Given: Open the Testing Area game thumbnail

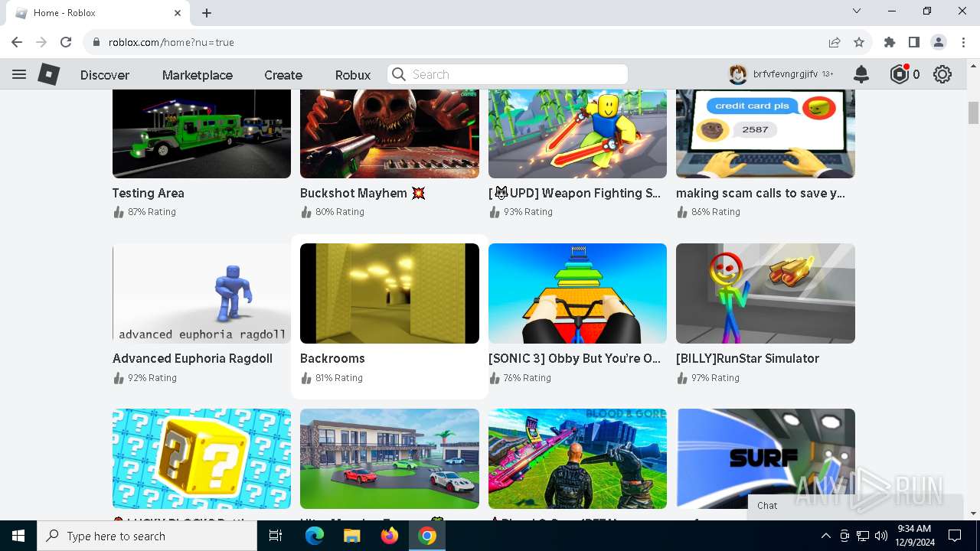Looking at the screenshot, I should pos(201,134).
